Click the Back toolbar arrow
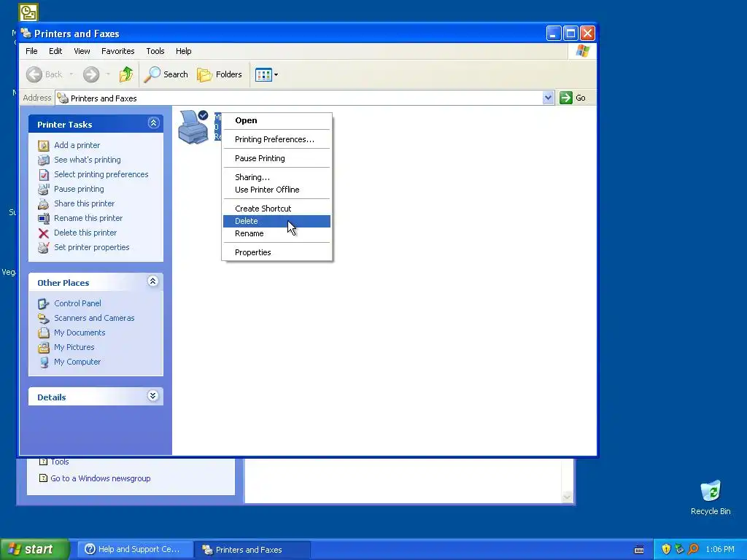The image size is (747, 560). tap(34, 74)
